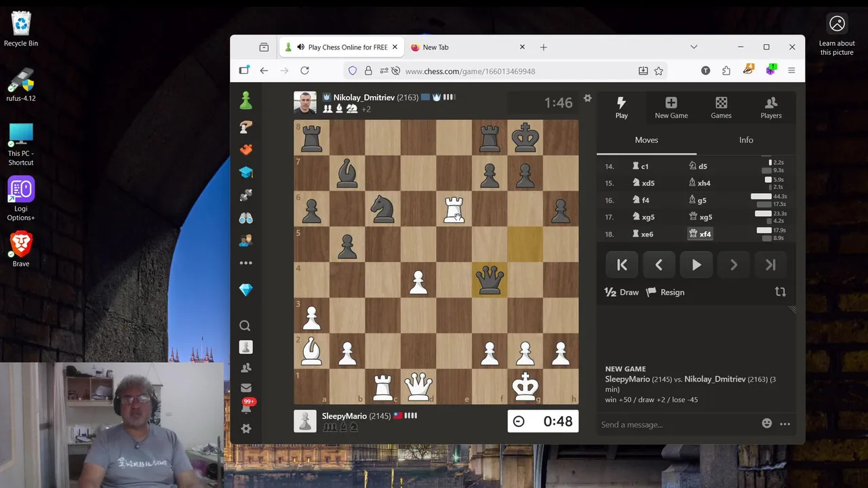Image resolution: width=868 pixels, height=488 pixels.
Task: Click the SleepyMario clock showing 0:48
Action: 542,421
